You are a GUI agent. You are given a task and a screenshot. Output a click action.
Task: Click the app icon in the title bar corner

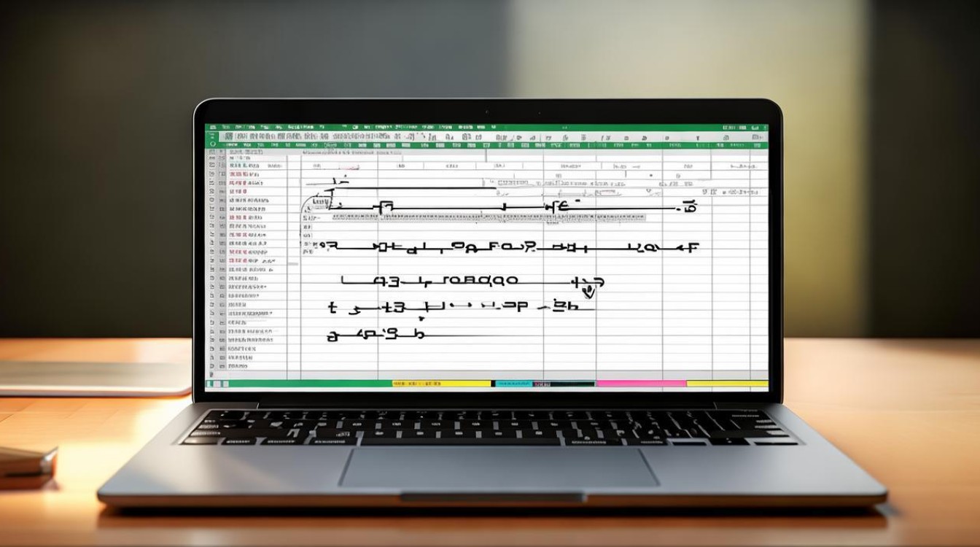(212, 128)
